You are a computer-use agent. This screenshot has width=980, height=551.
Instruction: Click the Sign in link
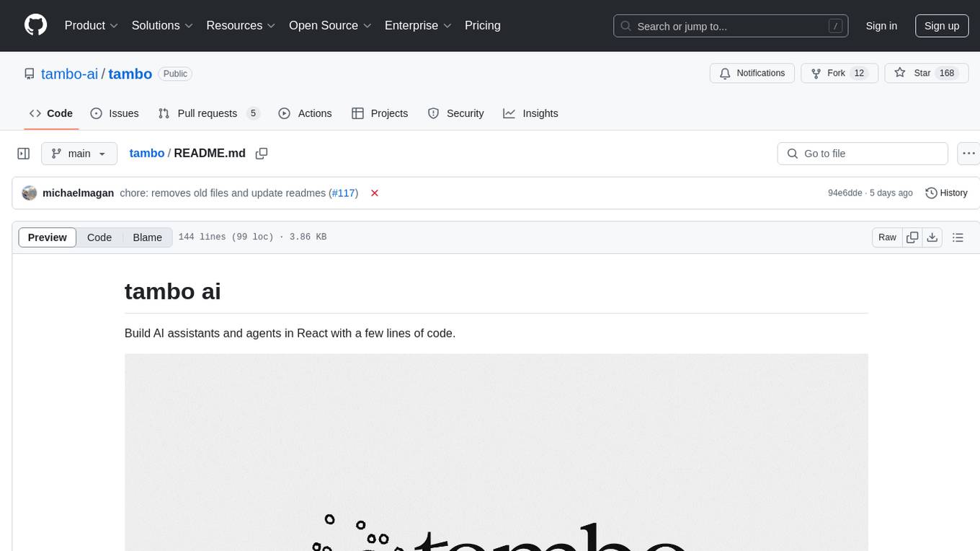click(x=881, y=26)
